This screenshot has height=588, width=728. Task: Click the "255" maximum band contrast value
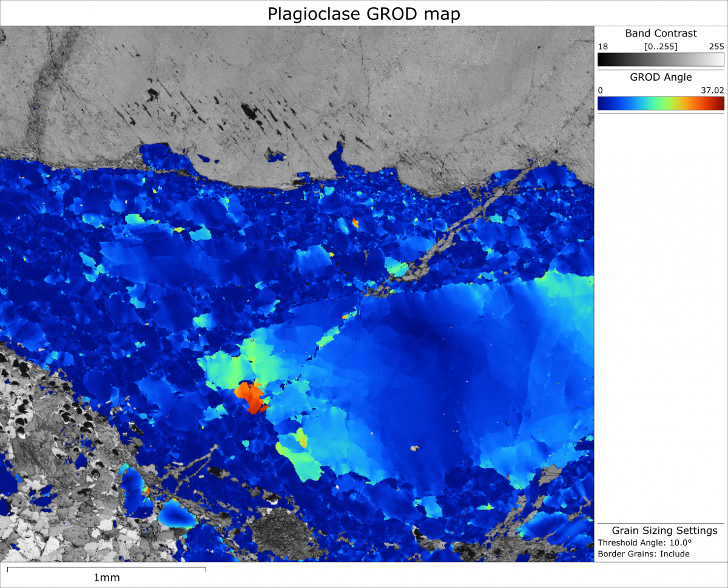pos(716,46)
